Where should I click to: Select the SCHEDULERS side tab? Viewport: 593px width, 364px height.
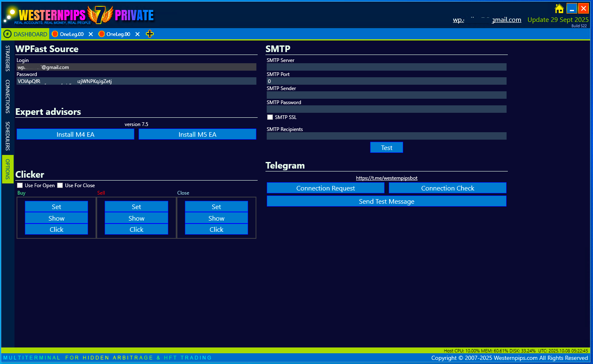pyautogui.click(x=7, y=136)
